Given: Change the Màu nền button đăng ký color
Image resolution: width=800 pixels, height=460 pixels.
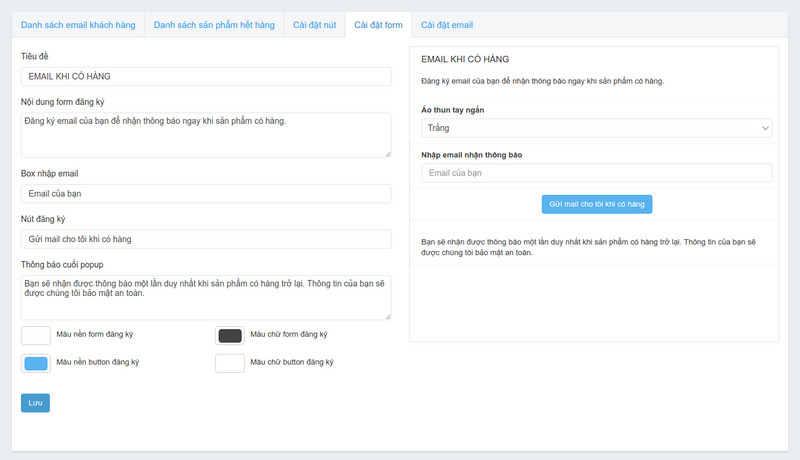Looking at the screenshot, I should [x=35, y=363].
